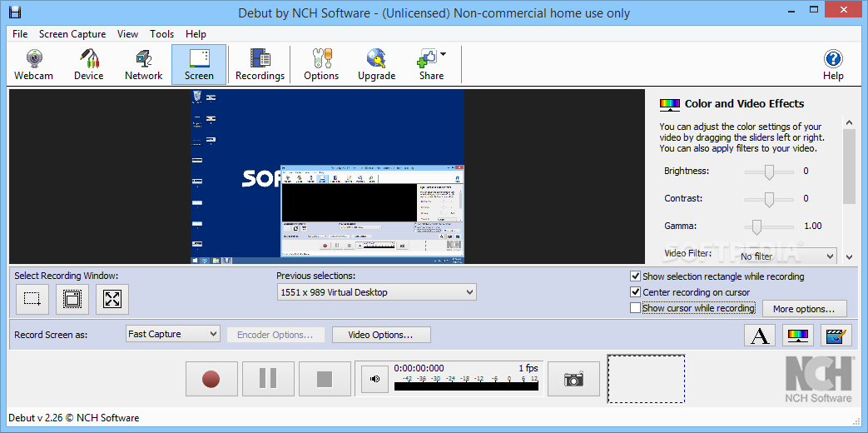Expand the Video Filter dropdown

pos(788,256)
